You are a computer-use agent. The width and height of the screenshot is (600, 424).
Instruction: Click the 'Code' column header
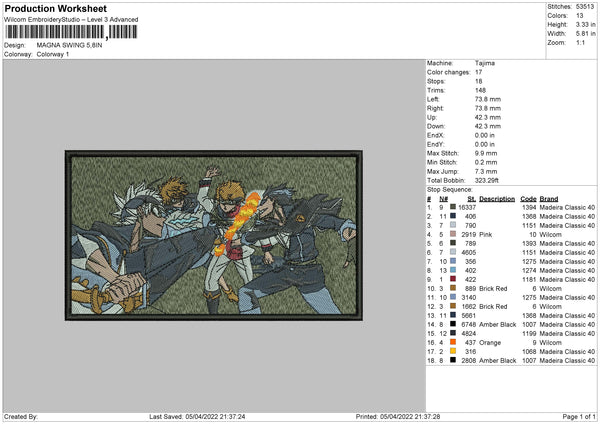click(528, 199)
